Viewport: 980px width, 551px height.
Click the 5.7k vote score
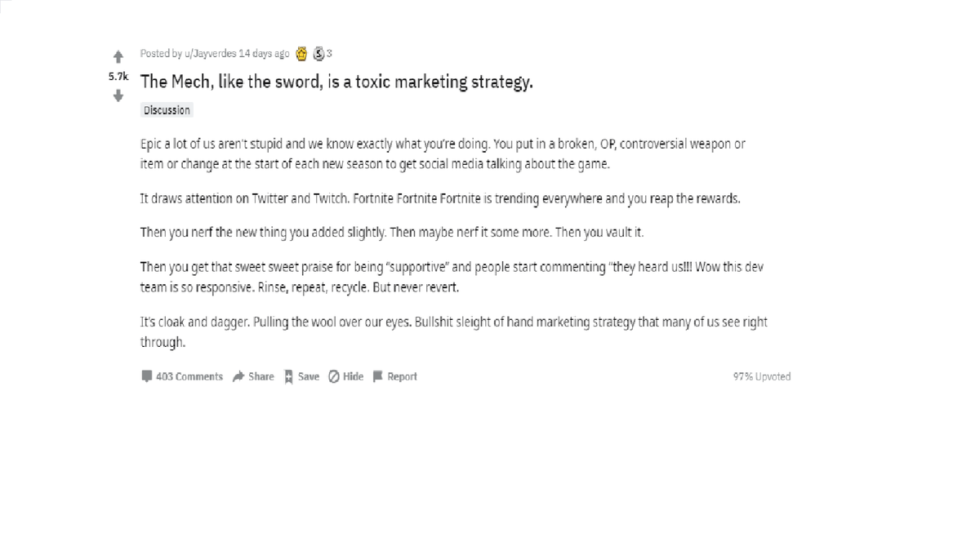coord(118,76)
